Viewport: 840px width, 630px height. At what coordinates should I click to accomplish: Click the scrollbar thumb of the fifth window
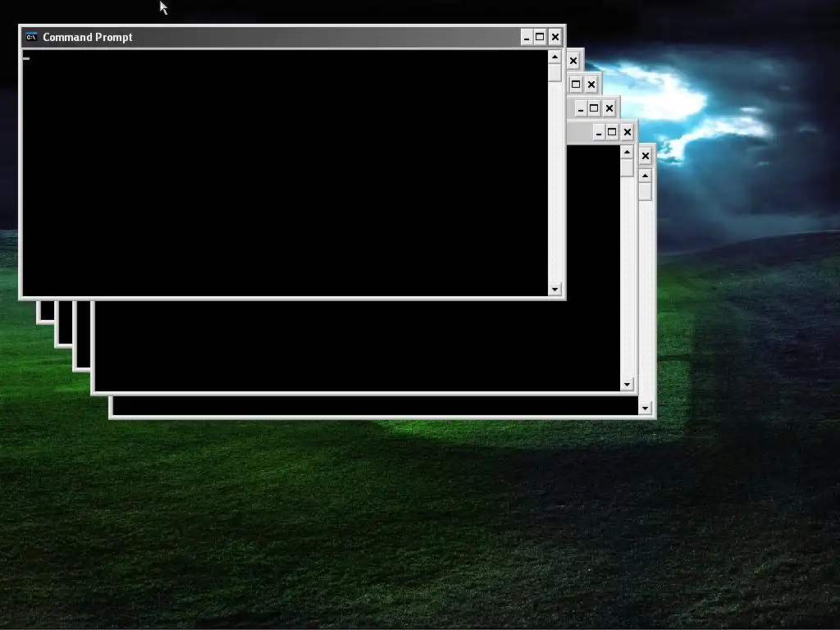coord(627,167)
